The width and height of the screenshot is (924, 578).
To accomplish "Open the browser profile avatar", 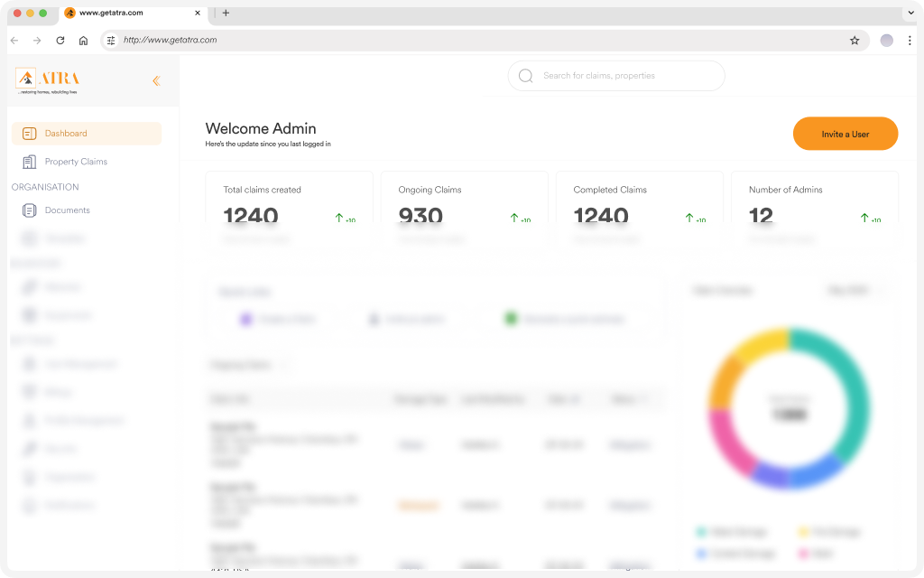I will (x=887, y=41).
